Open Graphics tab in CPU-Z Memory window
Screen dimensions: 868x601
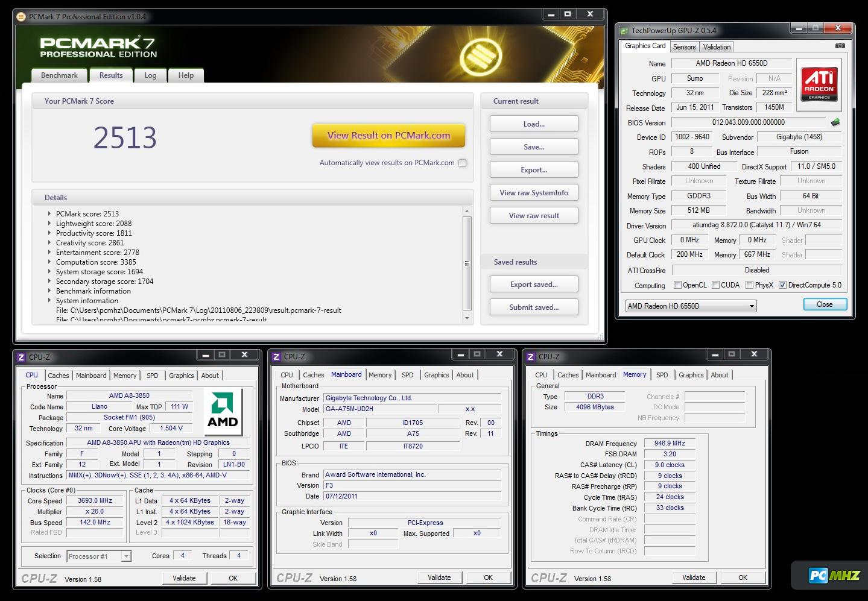coord(691,375)
